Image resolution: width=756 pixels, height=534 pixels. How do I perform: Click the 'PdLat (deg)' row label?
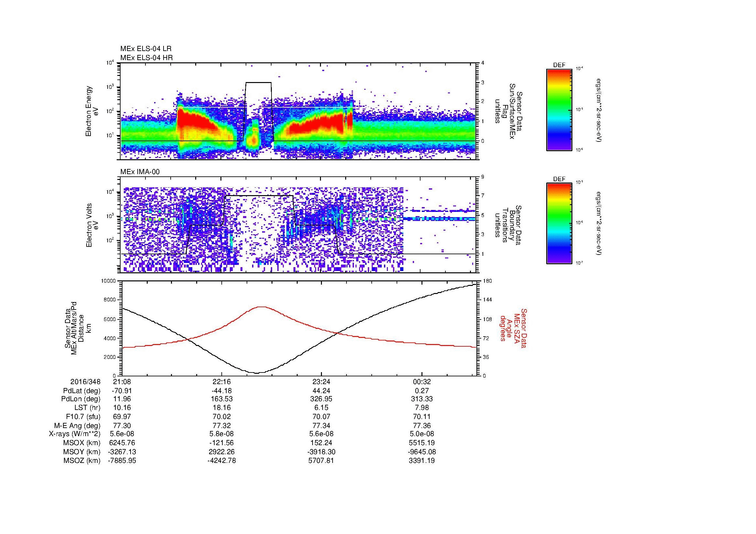(x=82, y=391)
